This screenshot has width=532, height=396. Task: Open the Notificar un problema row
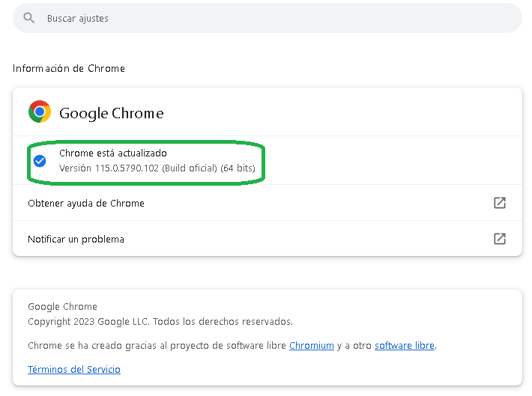pyautogui.click(x=267, y=239)
